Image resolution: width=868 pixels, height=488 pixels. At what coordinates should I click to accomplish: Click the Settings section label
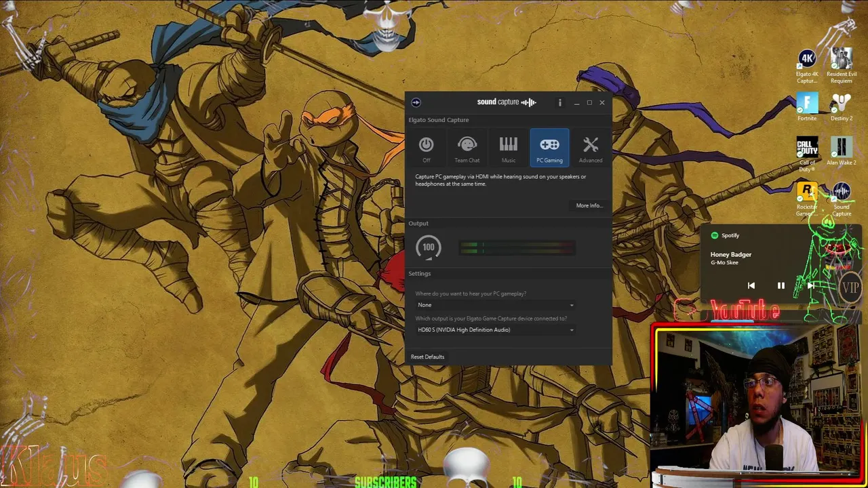point(419,273)
